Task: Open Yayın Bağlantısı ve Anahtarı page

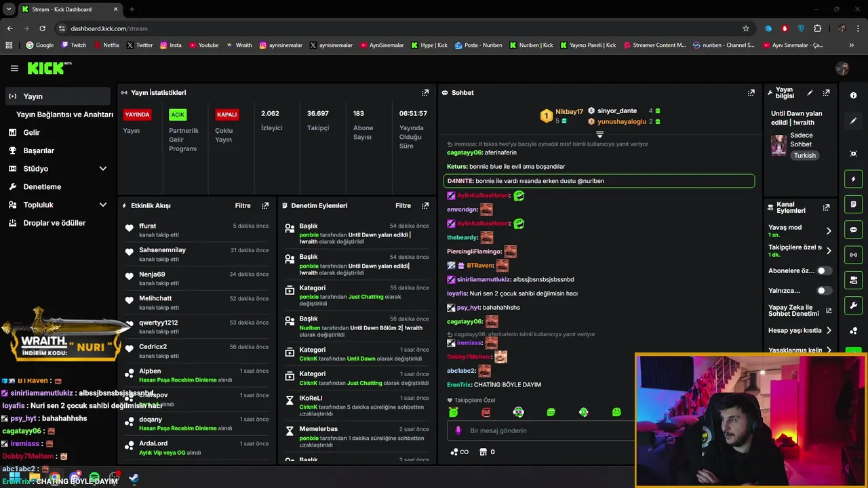Action: pyautogui.click(x=64, y=115)
